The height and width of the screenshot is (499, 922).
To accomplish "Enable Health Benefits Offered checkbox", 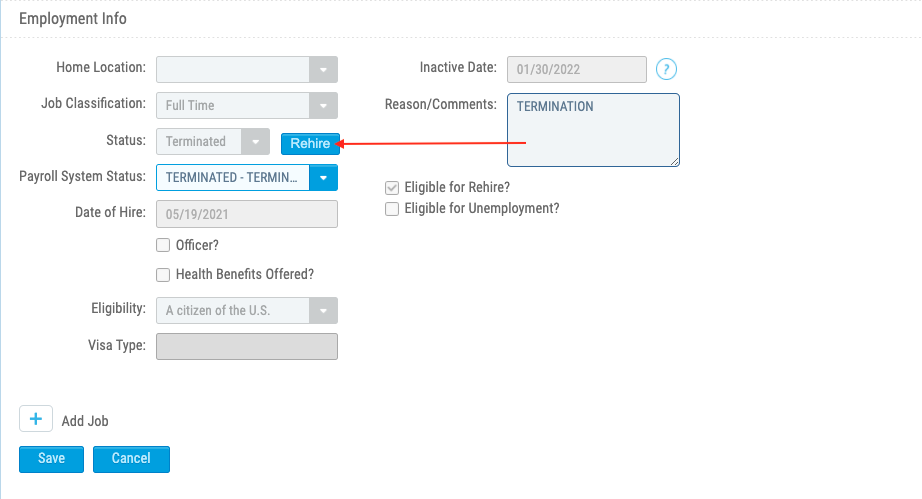I will (164, 274).
